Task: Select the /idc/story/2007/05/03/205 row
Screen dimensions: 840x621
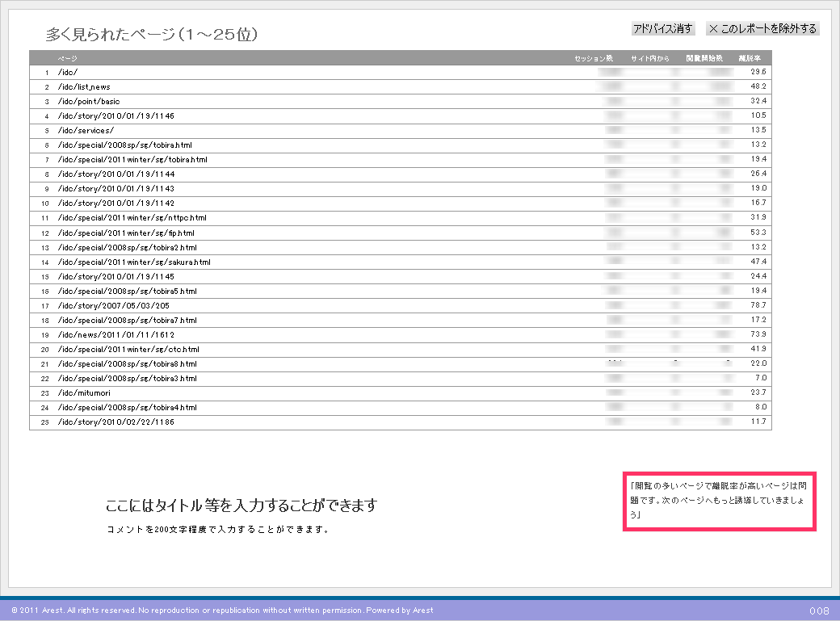Action: [x=114, y=306]
